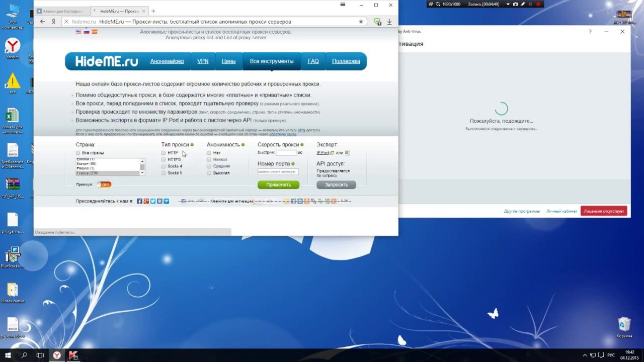Open the FAQ menu item
The image size is (644, 362).
[313, 61]
